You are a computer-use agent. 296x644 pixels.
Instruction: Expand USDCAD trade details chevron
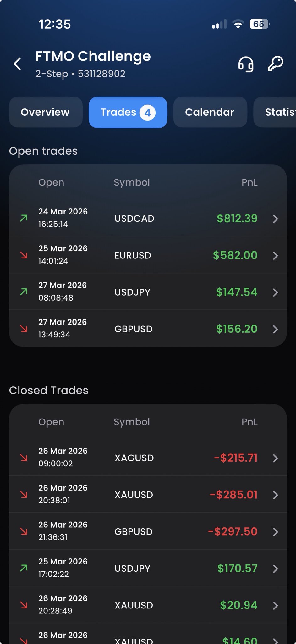(x=276, y=219)
